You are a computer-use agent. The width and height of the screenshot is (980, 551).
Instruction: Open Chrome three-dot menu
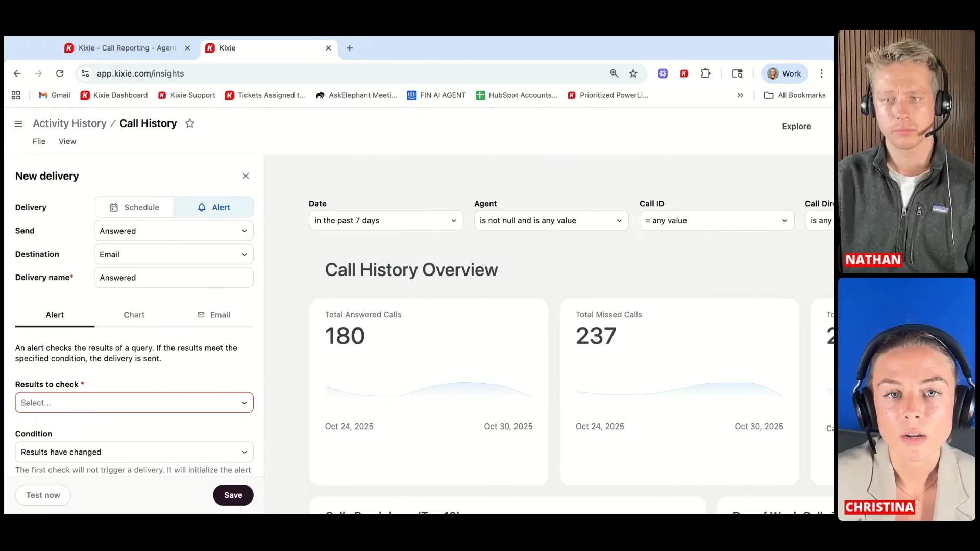point(821,73)
